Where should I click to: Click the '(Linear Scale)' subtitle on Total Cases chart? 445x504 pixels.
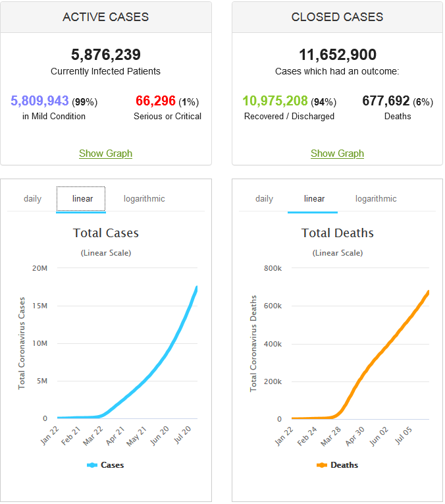[x=106, y=253]
